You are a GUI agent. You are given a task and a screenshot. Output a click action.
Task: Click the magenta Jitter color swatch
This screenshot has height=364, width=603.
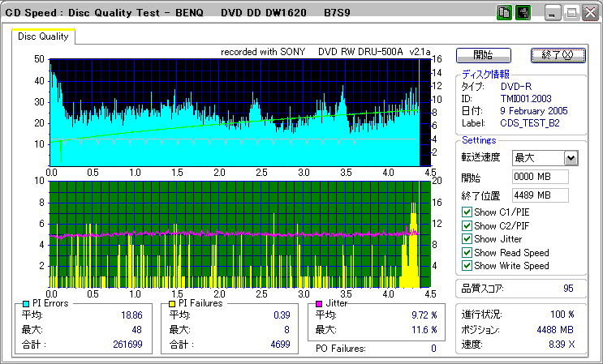(x=320, y=304)
